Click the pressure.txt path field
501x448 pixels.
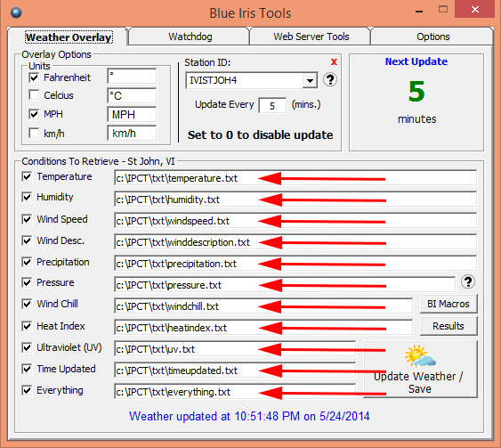click(285, 285)
